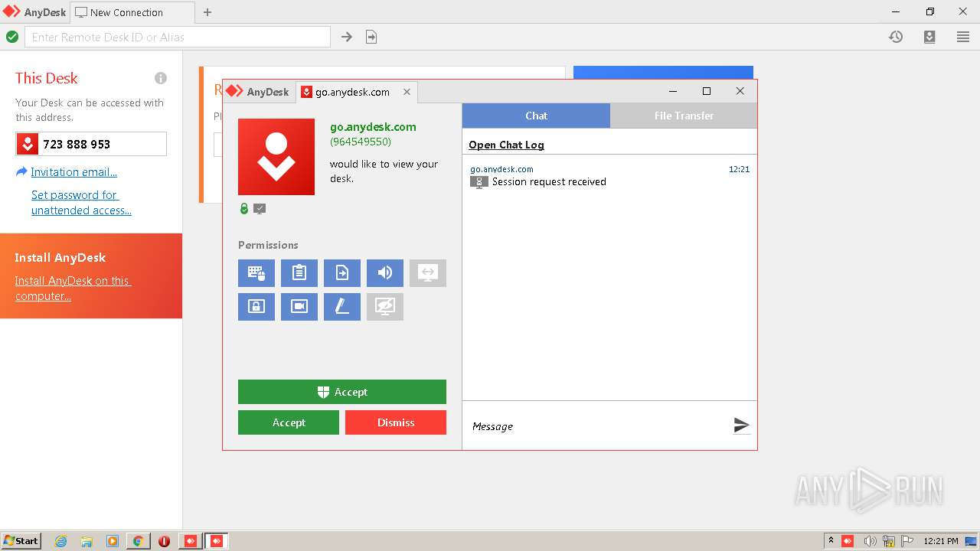Switch to the first AnyDesk taskbar window
The height and width of the screenshot is (551, 980).
(x=190, y=541)
